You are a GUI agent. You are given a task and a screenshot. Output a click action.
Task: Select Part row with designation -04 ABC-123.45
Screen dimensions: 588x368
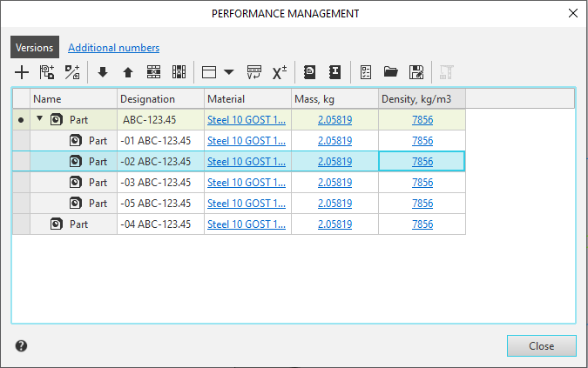78,224
